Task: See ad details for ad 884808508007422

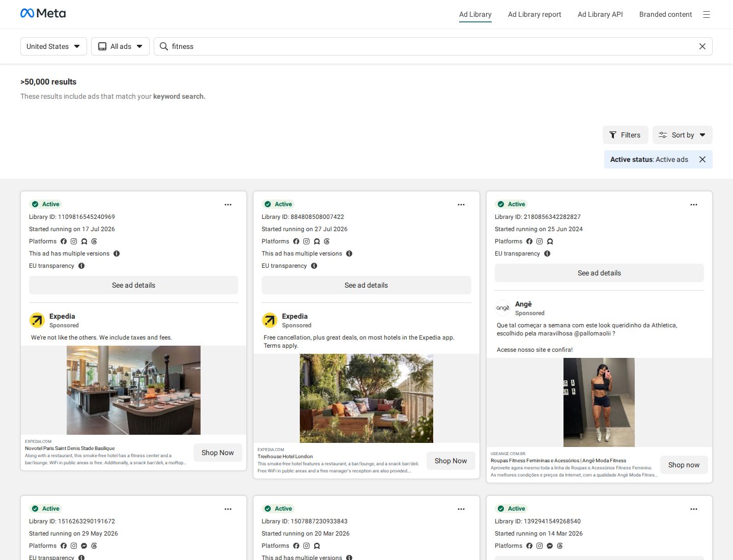Action: 366,285
